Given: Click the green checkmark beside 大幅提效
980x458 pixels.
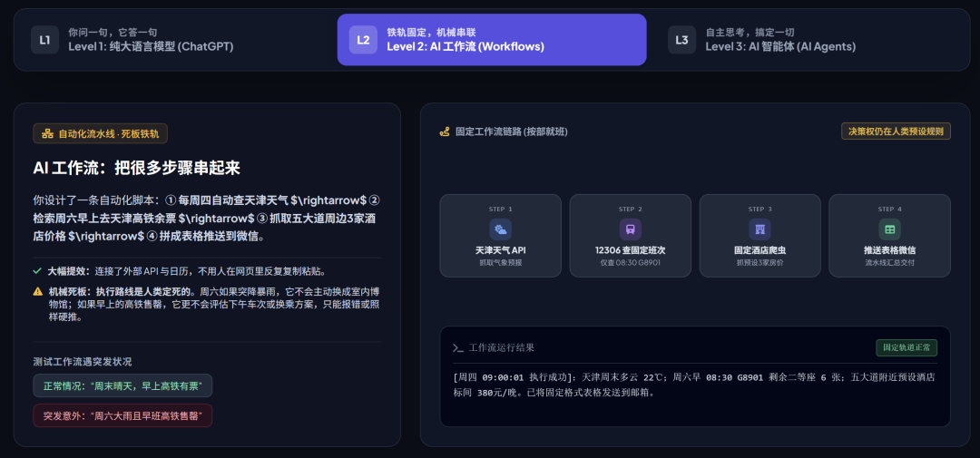Looking at the screenshot, I should click(37, 271).
